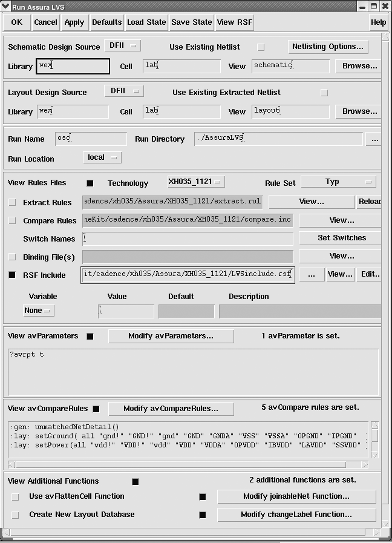
Task: Toggle View avParameters checkbox
Action: coord(90,336)
